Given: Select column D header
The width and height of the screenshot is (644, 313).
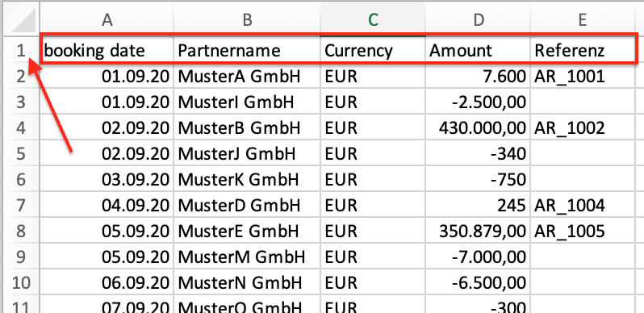Looking at the screenshot, I should [478, 19].
